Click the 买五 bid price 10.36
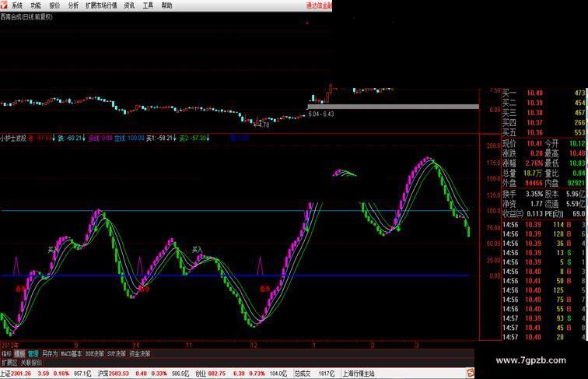This screenshot has height=379, width=588. point(534,132)
